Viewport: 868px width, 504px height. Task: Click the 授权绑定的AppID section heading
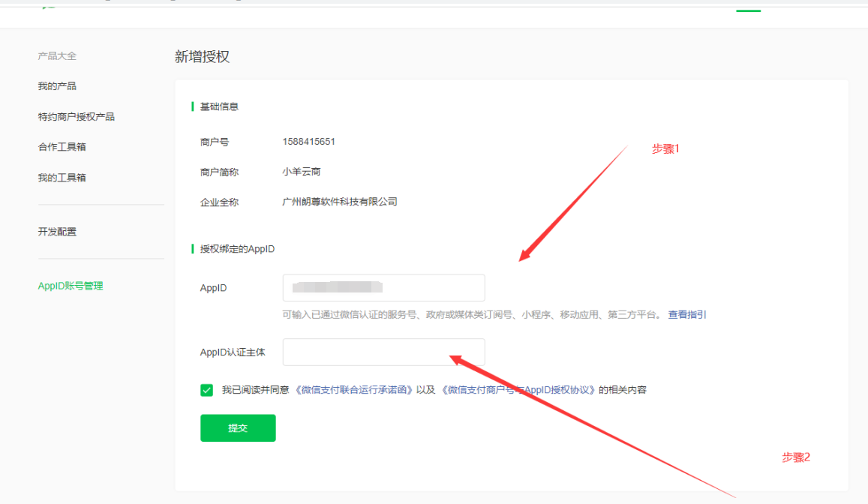(x=237, y=248)
